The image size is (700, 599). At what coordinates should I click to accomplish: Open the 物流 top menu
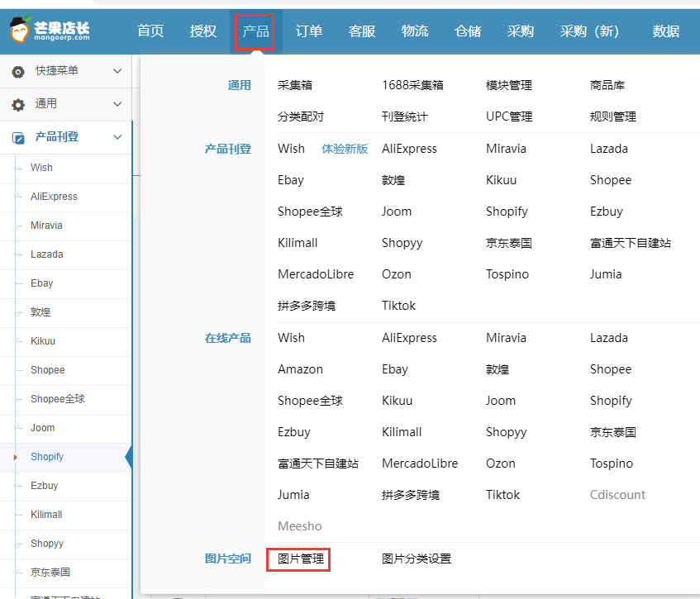pos(415,31)
